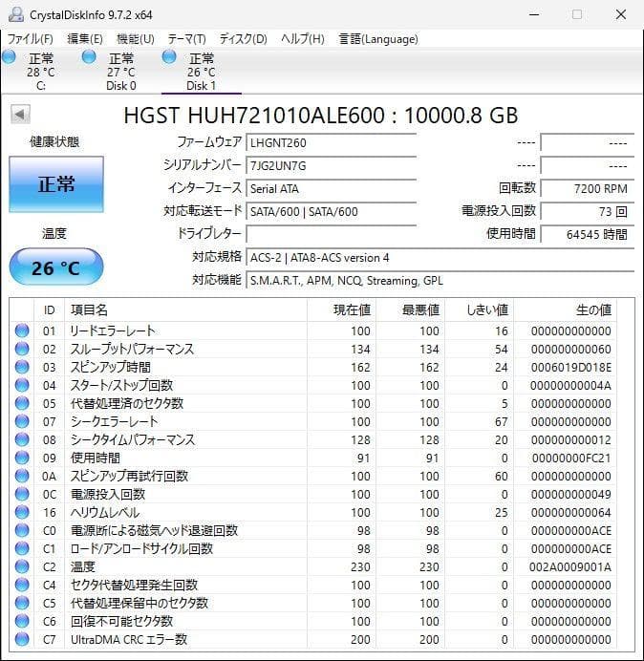Click status orb of C1 ロード/アンロードサイクル回数 row
Viewport: 644px width, 661px height.
[22, 548]
